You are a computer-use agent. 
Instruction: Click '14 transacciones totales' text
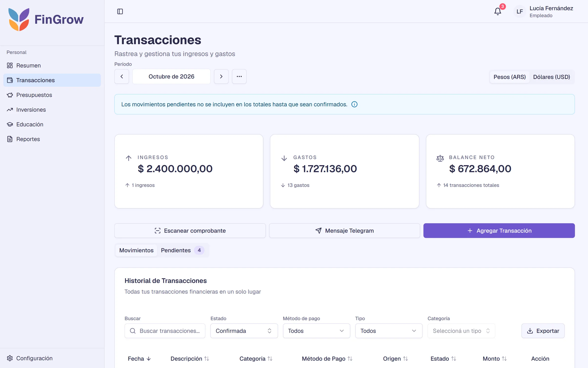pos(471,185)
